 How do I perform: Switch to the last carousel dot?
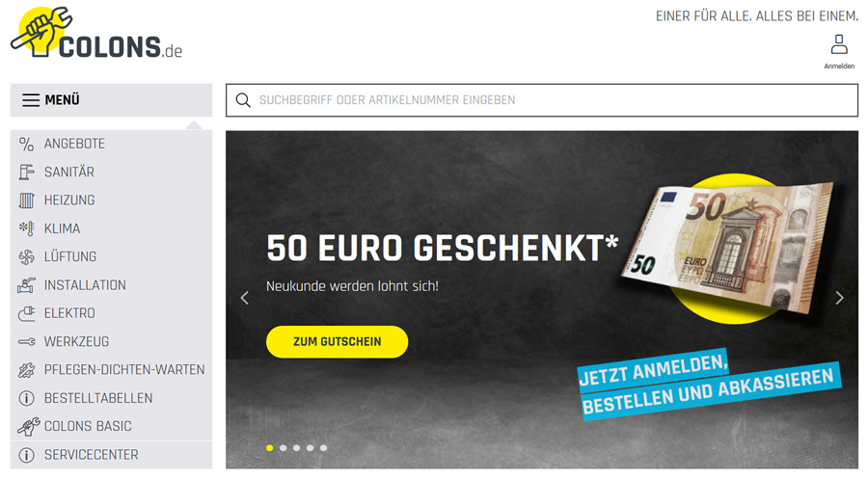click(323, 448)
